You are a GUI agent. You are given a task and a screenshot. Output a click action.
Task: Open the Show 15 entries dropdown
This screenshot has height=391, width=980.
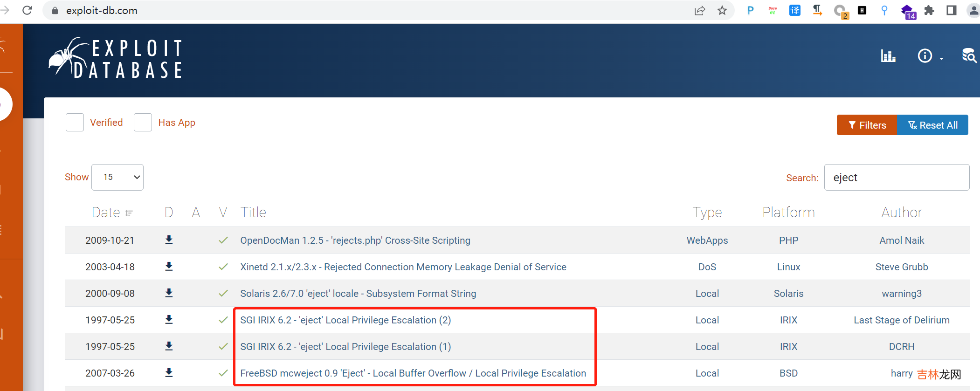[x=117, y=177]
